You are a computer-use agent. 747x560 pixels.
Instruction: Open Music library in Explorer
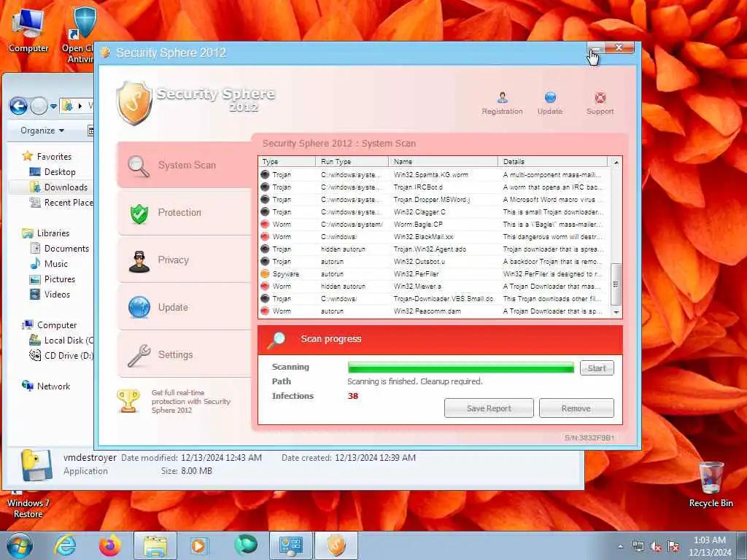(x=49, y=264)
